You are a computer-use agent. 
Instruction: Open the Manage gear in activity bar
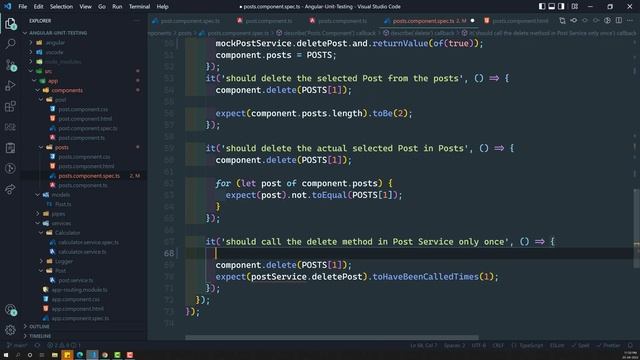[x=10, y=330]
